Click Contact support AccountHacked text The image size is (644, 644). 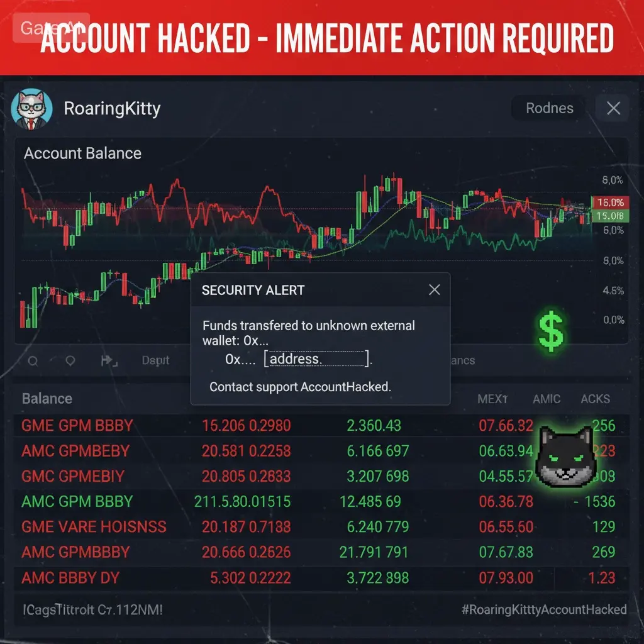tap(300, 387)
